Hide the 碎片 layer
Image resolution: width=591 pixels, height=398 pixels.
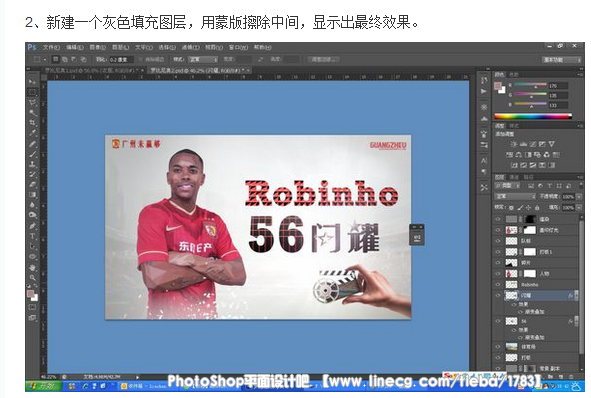coord(498,262)
